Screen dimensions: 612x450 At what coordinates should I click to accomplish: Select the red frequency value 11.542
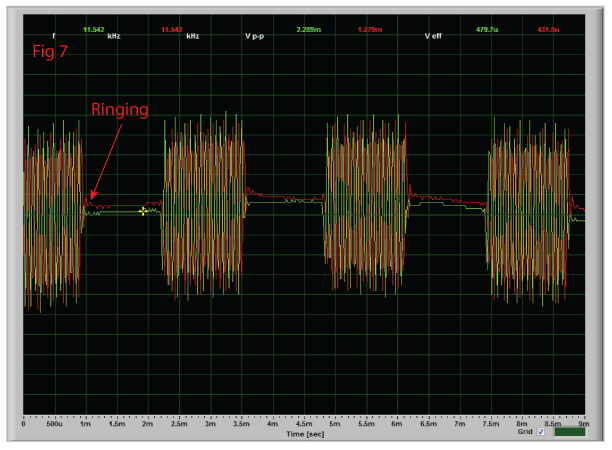point(172,30)
